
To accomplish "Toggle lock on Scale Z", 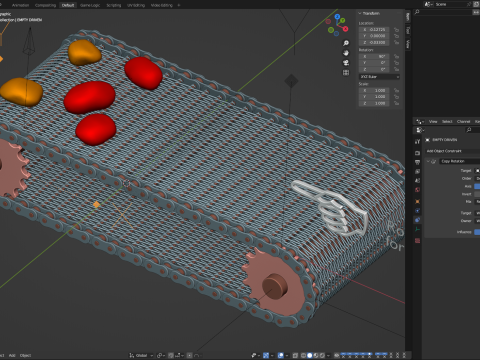I will click(x=396, y=103).
